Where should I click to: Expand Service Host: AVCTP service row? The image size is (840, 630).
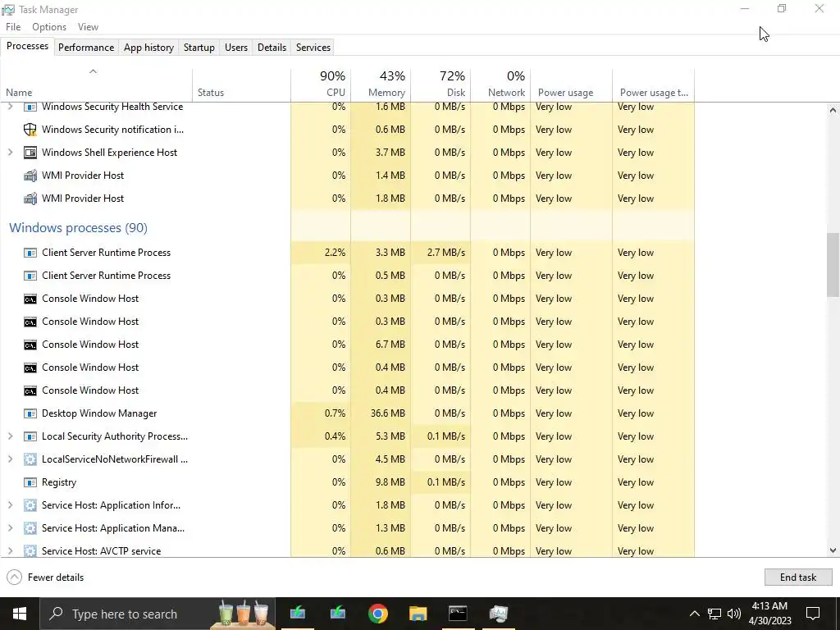coord(10,550)
